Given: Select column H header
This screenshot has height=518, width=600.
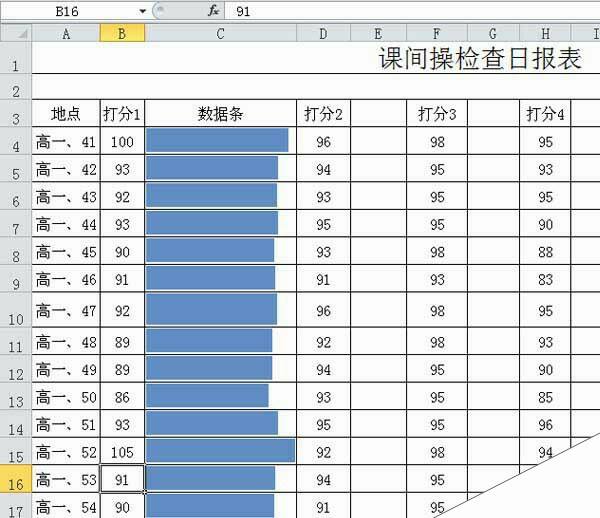Looking at the screenshot, I should 545,33.
